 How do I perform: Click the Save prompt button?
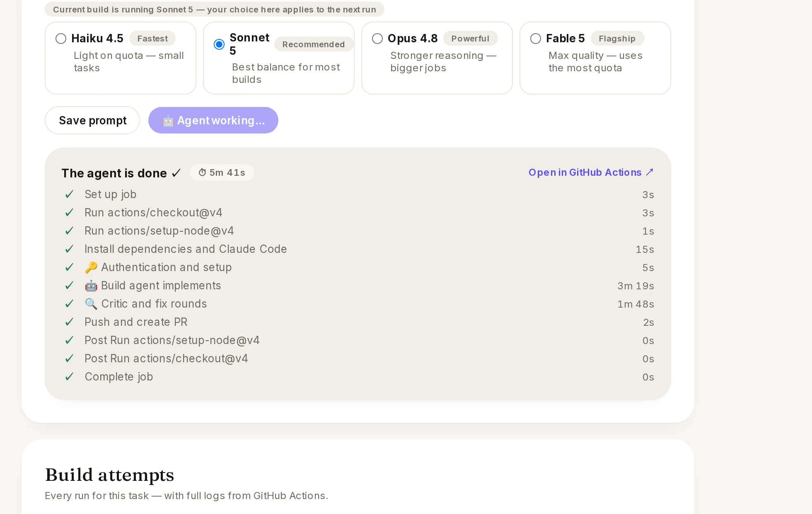click(92, 120)
